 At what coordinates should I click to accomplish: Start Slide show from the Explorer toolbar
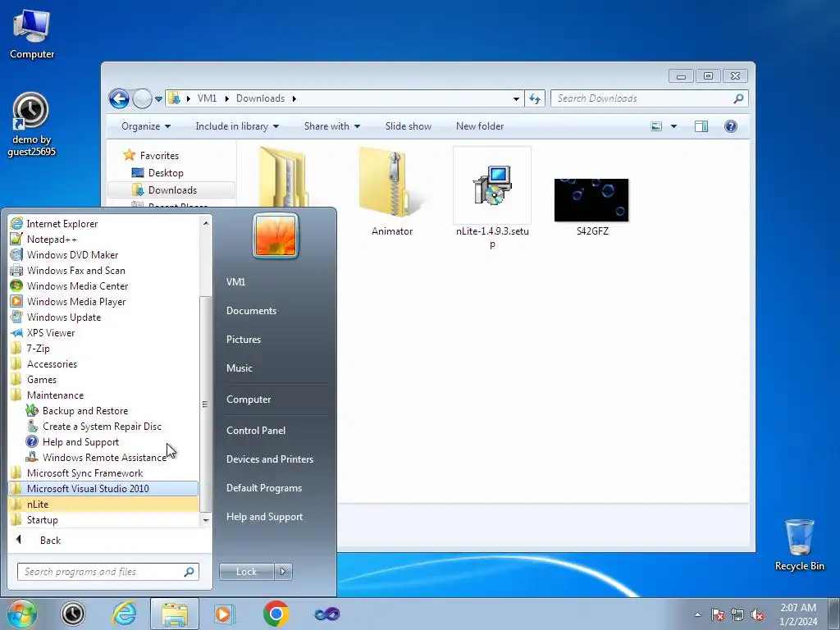pyautogui.click(x=409, y=126)
